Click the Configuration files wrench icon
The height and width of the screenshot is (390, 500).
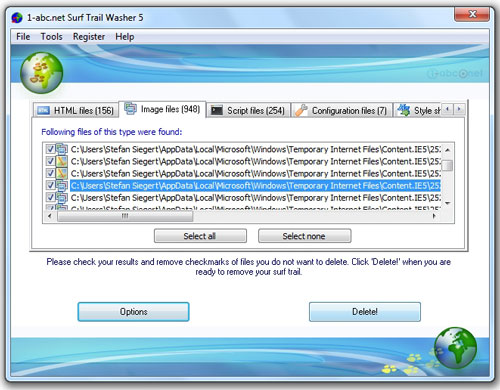pyautogui.click(x=302, y=110)
